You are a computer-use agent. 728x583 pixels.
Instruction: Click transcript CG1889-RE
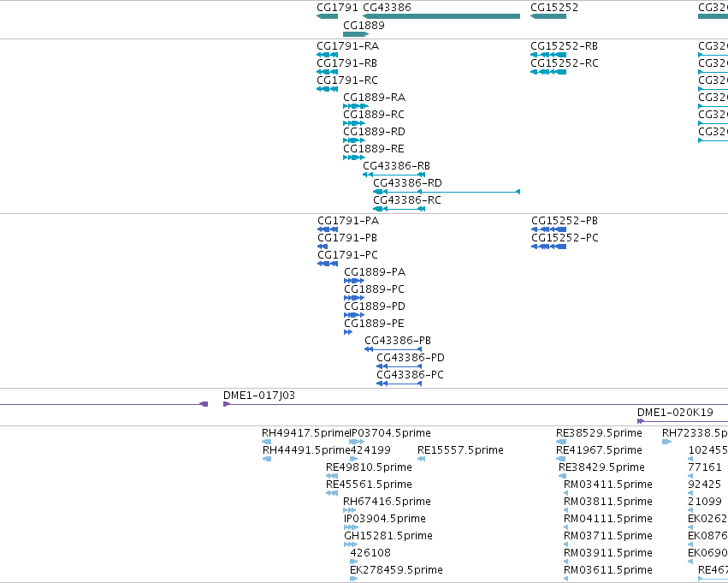(374, 149)
